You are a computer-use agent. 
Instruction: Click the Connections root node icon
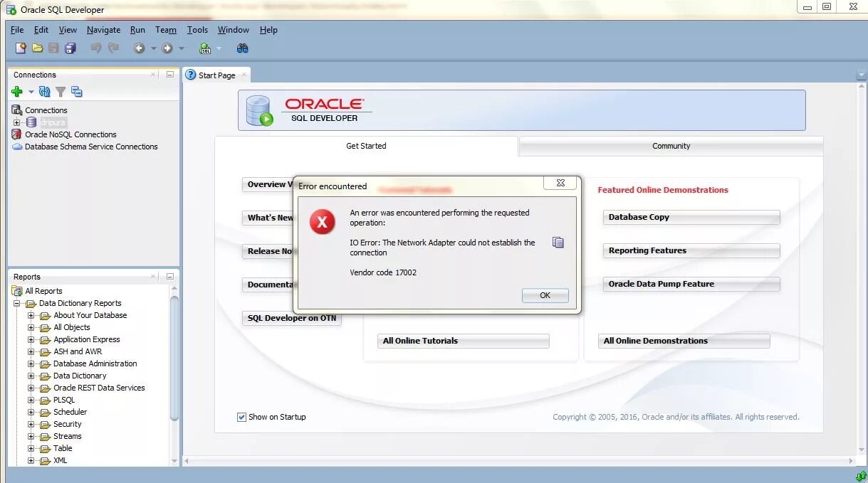point(17,110)
